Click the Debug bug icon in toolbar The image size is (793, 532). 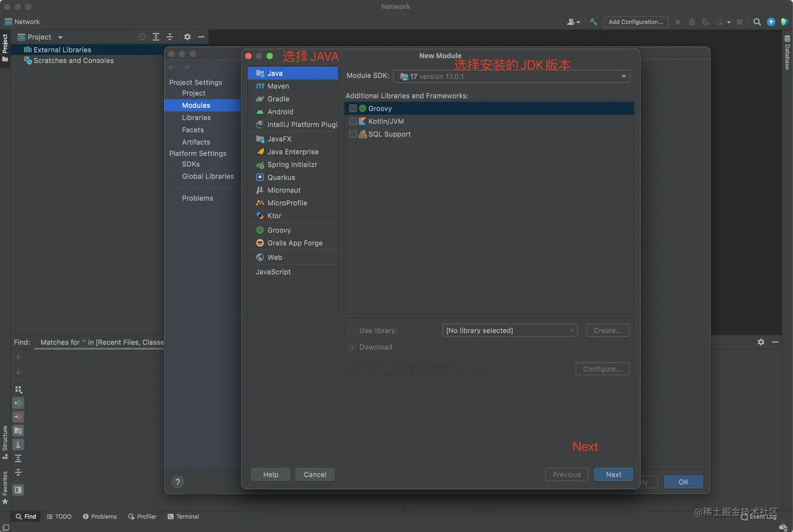(692, 22)
